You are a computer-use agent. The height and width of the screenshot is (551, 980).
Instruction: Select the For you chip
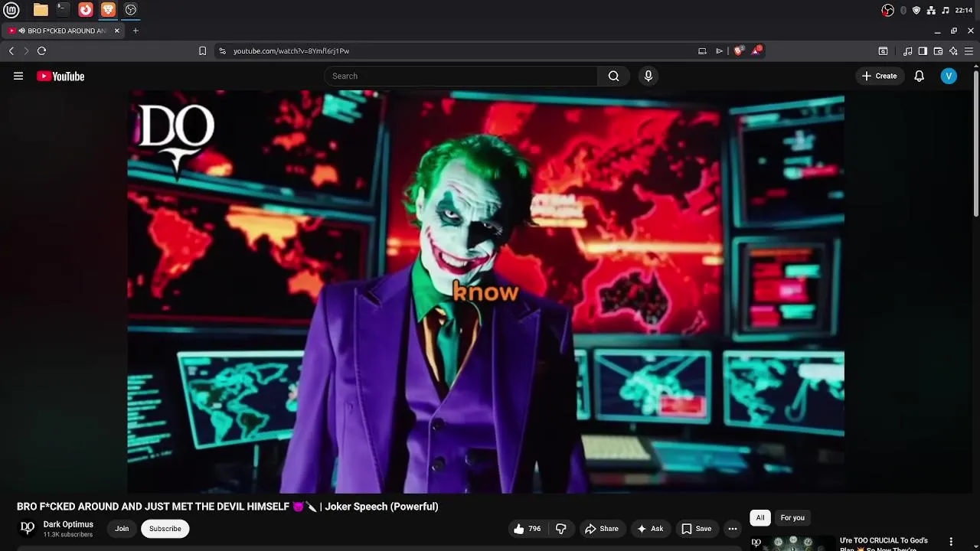792,518
